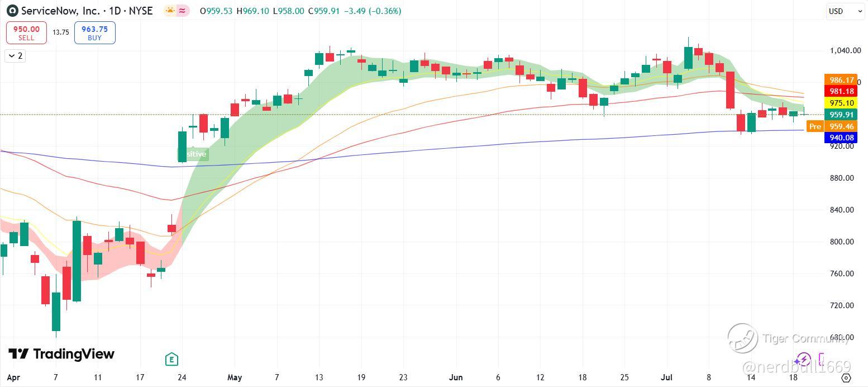The image size is (868, 387).
Task: Open chart settings hexagon gear icon
Action: point(846,377)
